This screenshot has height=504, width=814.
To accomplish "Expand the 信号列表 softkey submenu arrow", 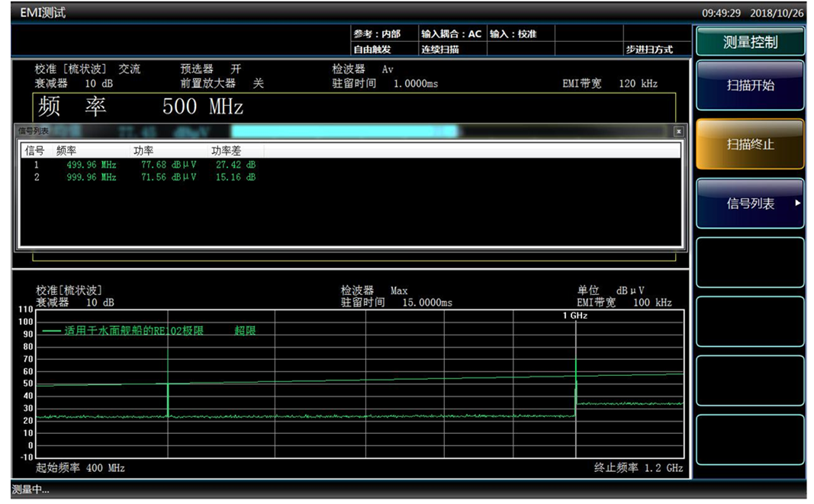I will [x=797, y=204].
